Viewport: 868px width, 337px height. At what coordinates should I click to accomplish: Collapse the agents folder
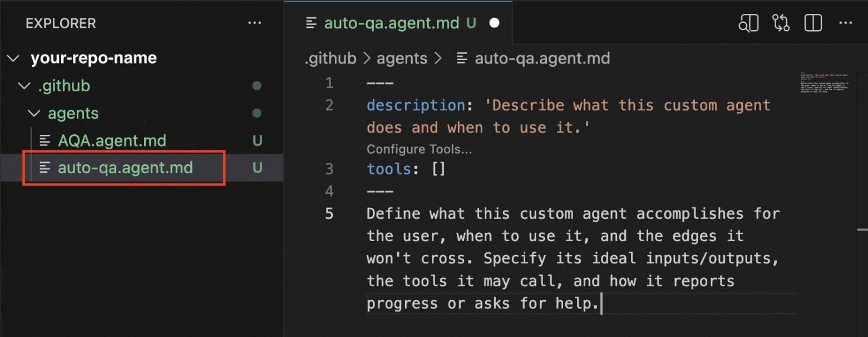coord(34,113)
